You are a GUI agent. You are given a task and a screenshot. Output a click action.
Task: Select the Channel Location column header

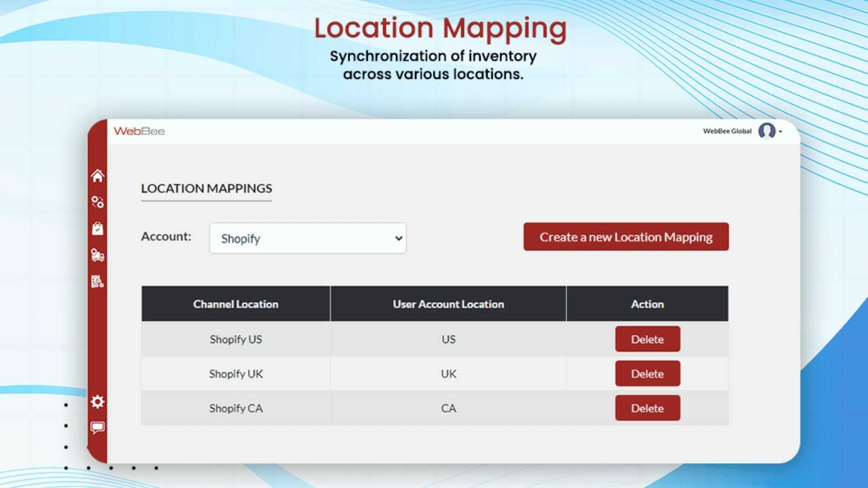[x=235, y=304]
